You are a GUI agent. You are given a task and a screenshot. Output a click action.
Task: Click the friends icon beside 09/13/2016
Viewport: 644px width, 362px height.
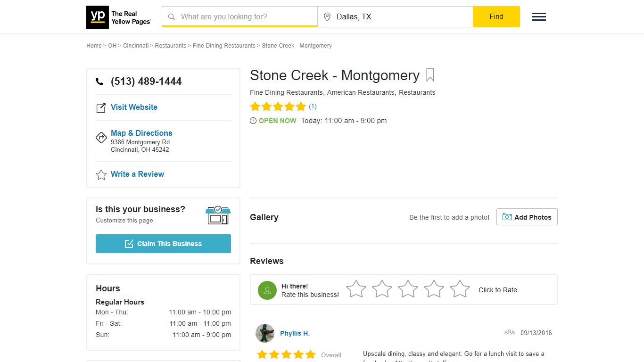click(509, 333)
